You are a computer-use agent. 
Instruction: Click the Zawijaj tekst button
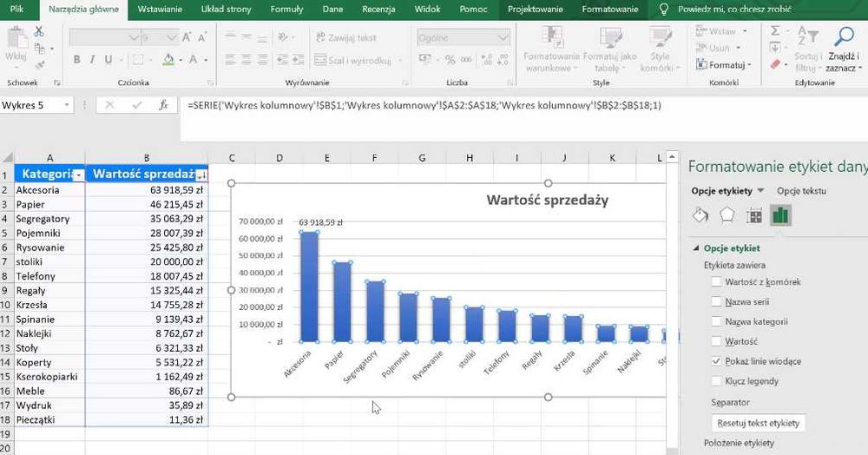point(346,37)
